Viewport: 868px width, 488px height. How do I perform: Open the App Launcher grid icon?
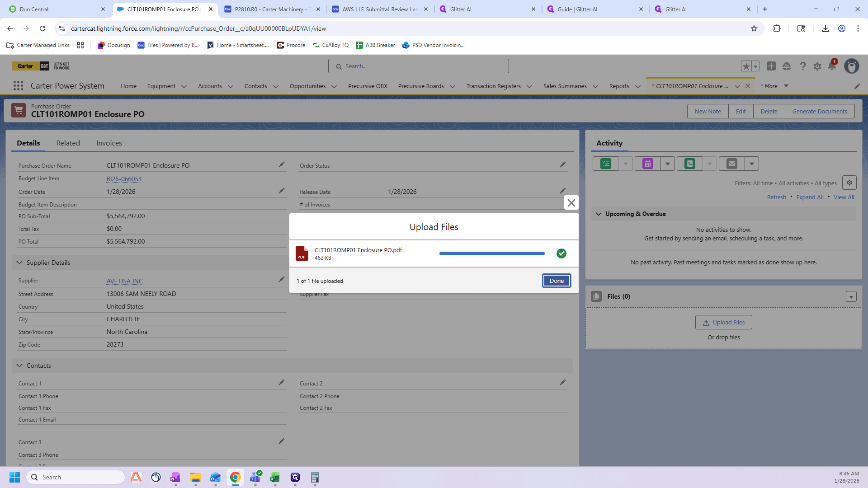pyautogui.click(x=18, y=86)
